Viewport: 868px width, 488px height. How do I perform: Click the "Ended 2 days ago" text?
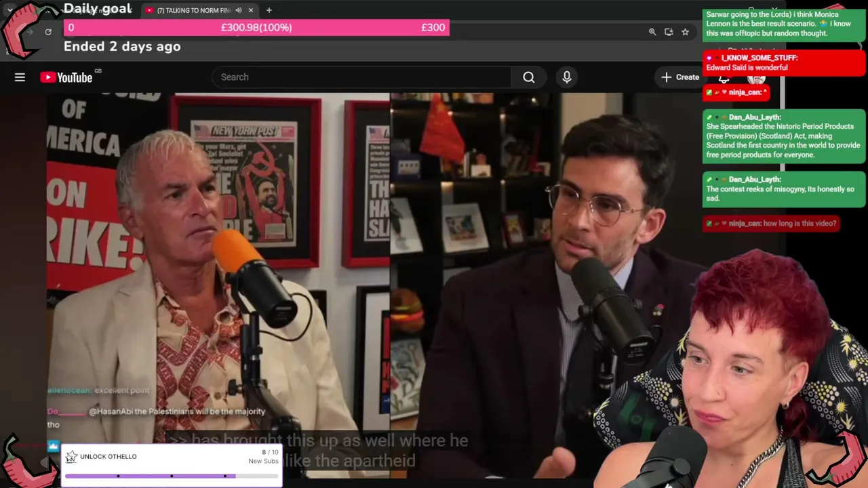coord(122,47)
